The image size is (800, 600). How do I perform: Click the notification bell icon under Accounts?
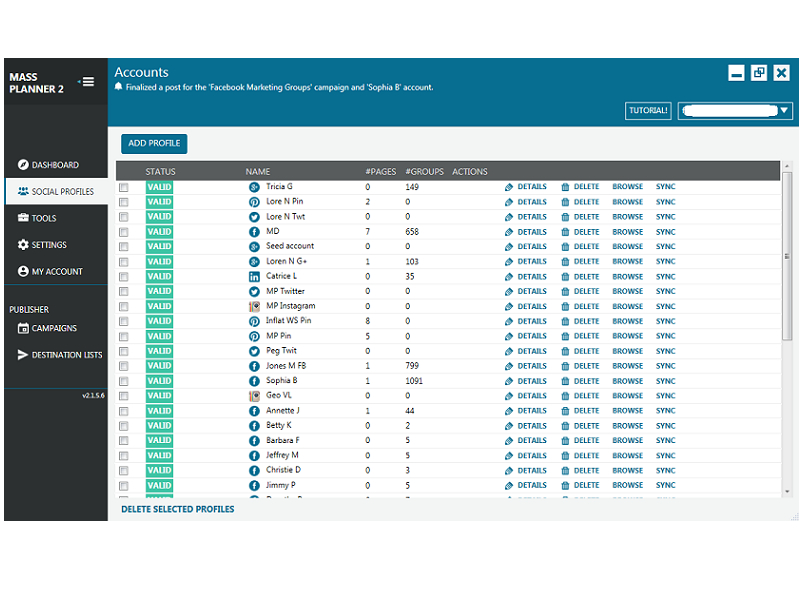point(118,86)
